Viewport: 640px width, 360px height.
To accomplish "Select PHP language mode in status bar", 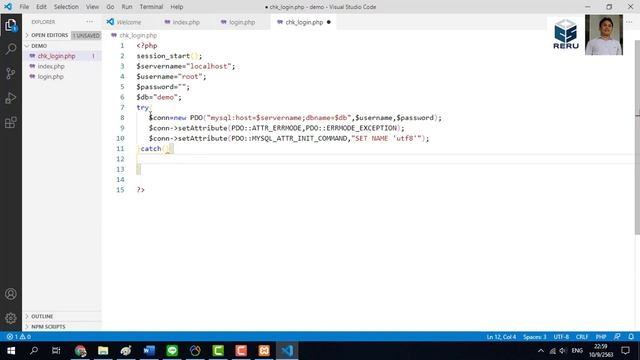I will tap(601, 337).
